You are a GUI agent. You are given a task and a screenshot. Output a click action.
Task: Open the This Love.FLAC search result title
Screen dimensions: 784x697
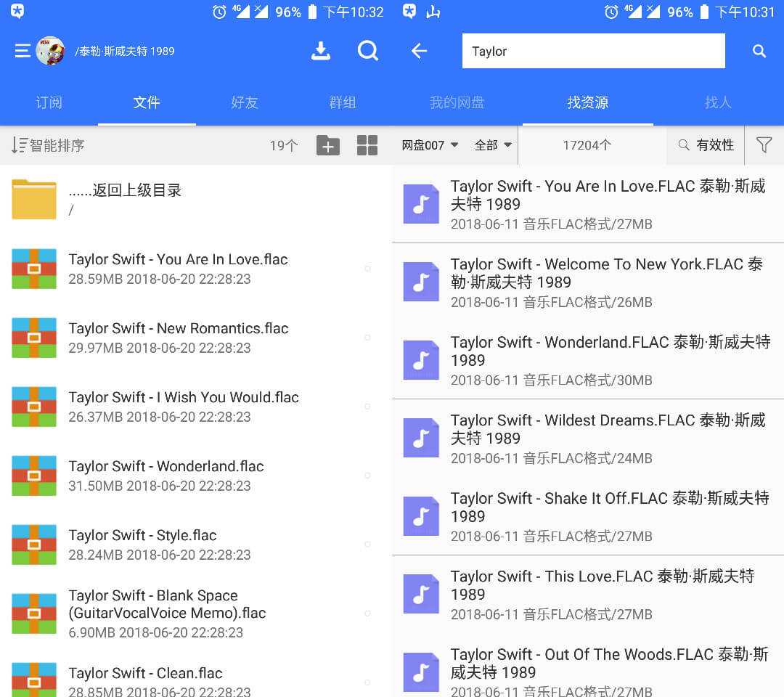[x=603, y=585]
